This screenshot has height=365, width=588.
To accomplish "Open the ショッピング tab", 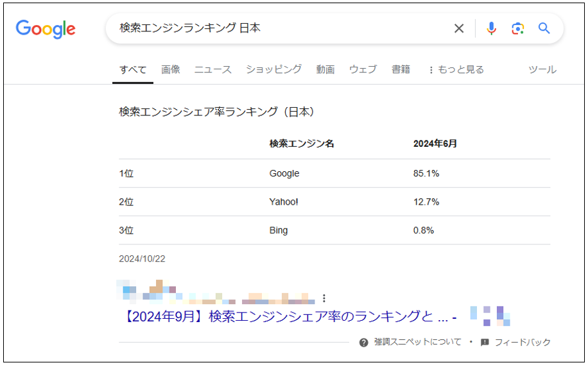I will coord(273,69).
